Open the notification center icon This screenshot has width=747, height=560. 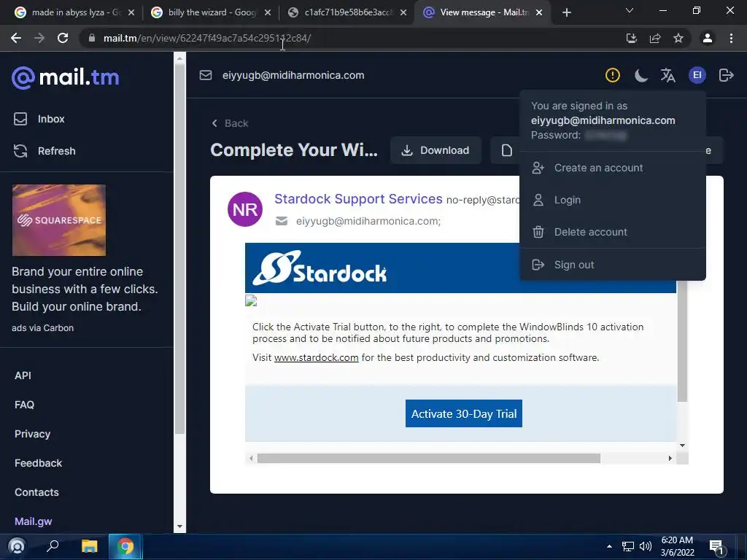[x=716, y=547]
